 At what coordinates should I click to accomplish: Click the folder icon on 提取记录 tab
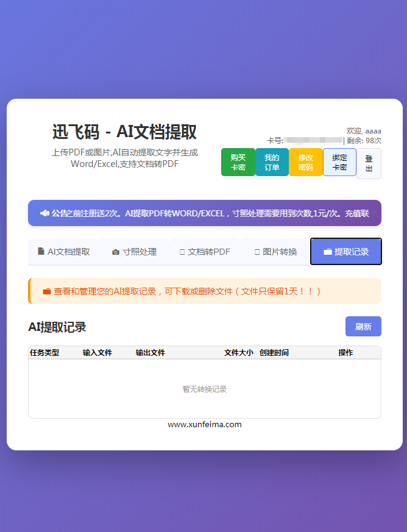[328, 252]
